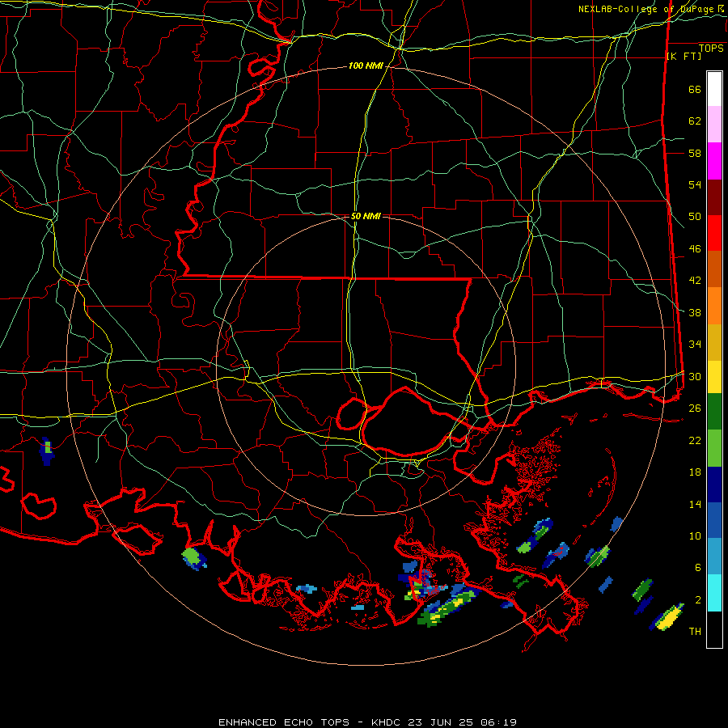
Task: Click the bright yellow legend swatch
Action: pos(714,376)
